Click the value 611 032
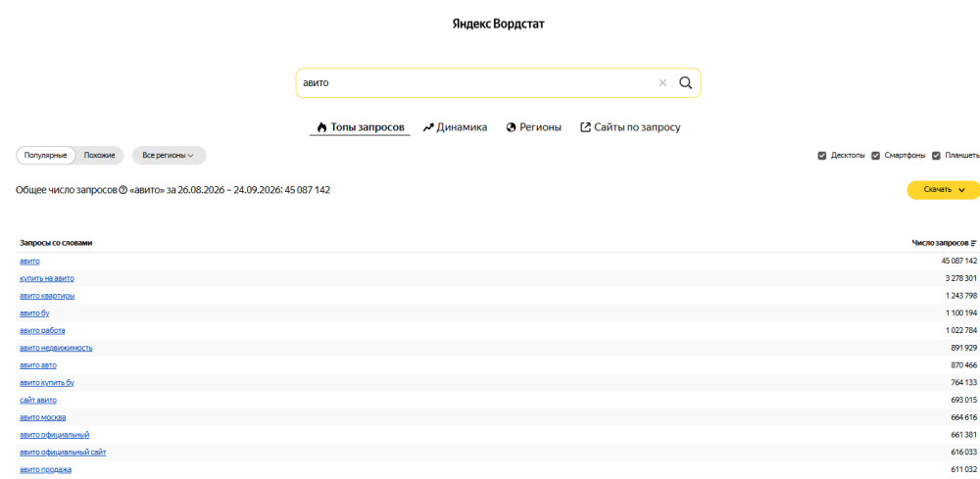The image size is (980, 479). [964, 469]
